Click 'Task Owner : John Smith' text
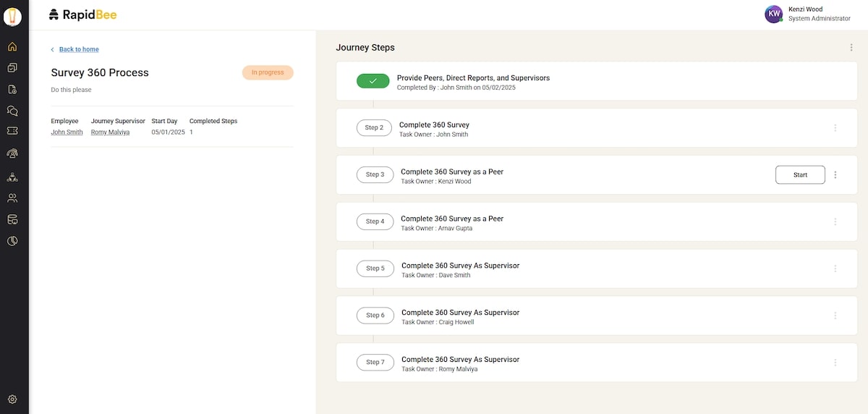 [433, 135]
